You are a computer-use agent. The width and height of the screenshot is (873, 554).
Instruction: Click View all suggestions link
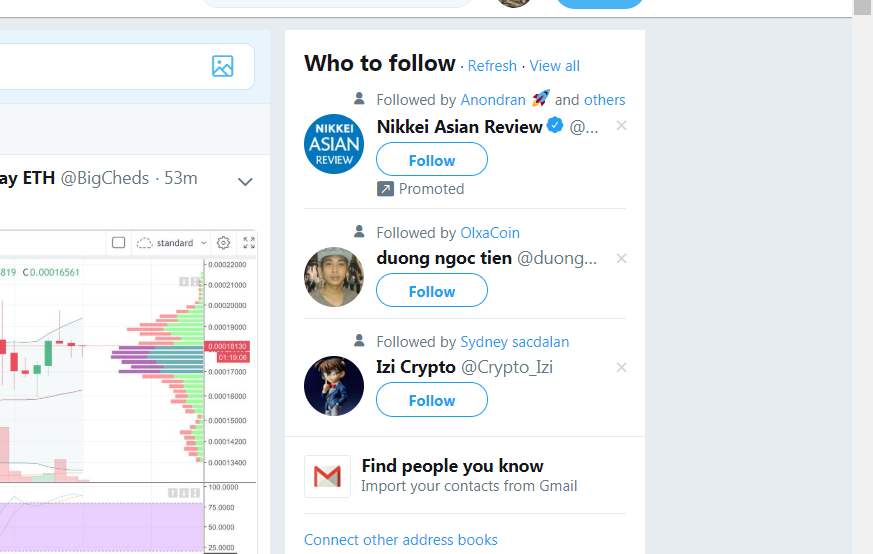pos(554,66)
